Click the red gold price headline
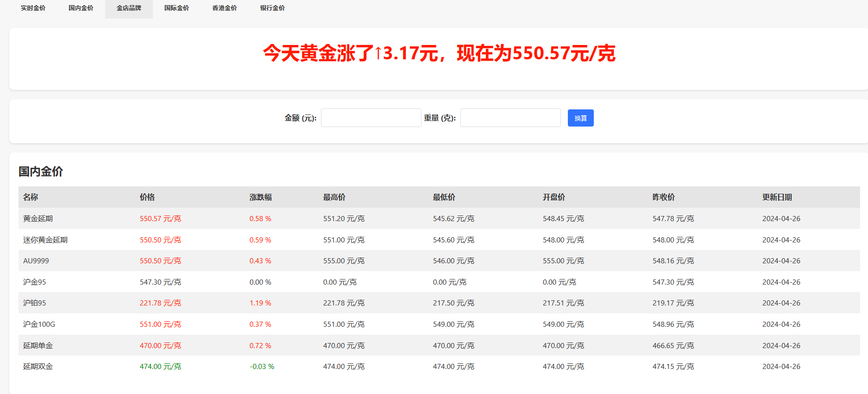The width and height of the screenshot is (868, 394). coord(439,53)
